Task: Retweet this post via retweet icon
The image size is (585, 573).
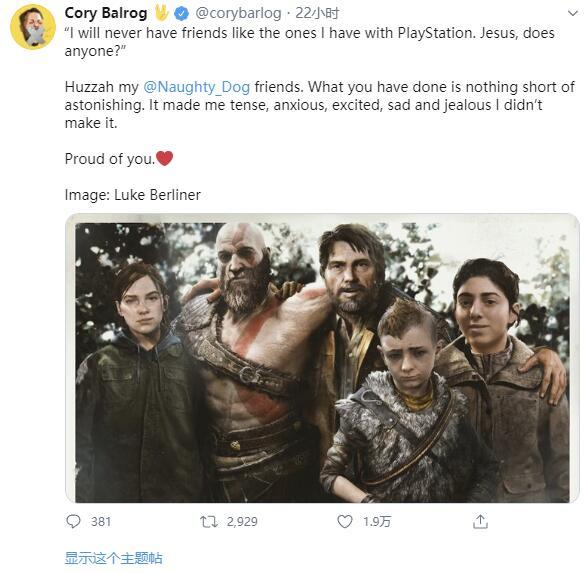Action: click(209, 521)
